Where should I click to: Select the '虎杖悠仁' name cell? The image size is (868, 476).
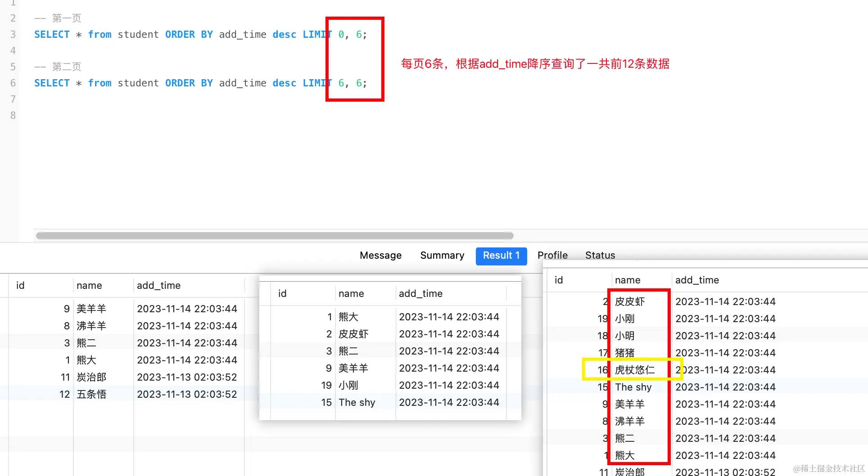click(x=635, y=370)
